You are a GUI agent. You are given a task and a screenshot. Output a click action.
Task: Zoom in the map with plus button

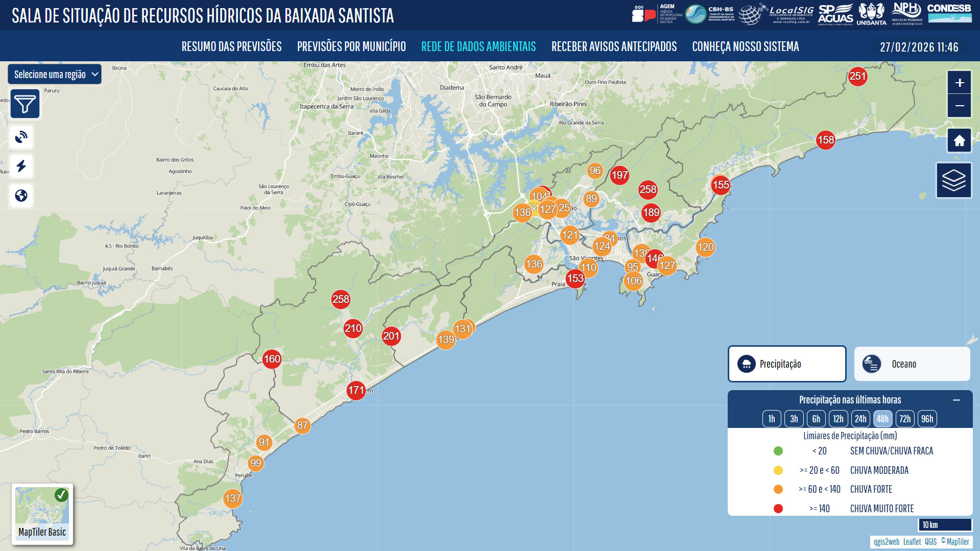click(x=959, y=83)
